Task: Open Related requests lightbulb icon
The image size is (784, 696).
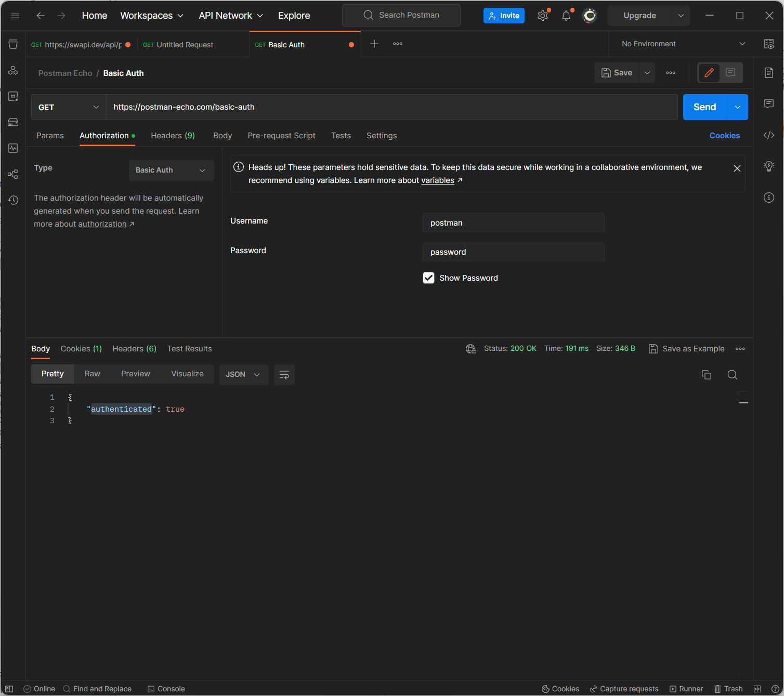Action: pos(769,166)
